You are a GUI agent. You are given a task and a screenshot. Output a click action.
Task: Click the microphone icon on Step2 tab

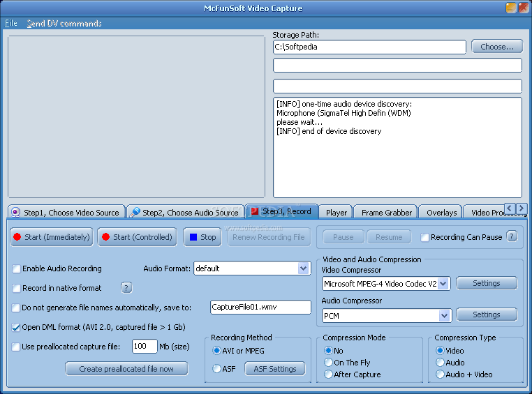(135, 212)
